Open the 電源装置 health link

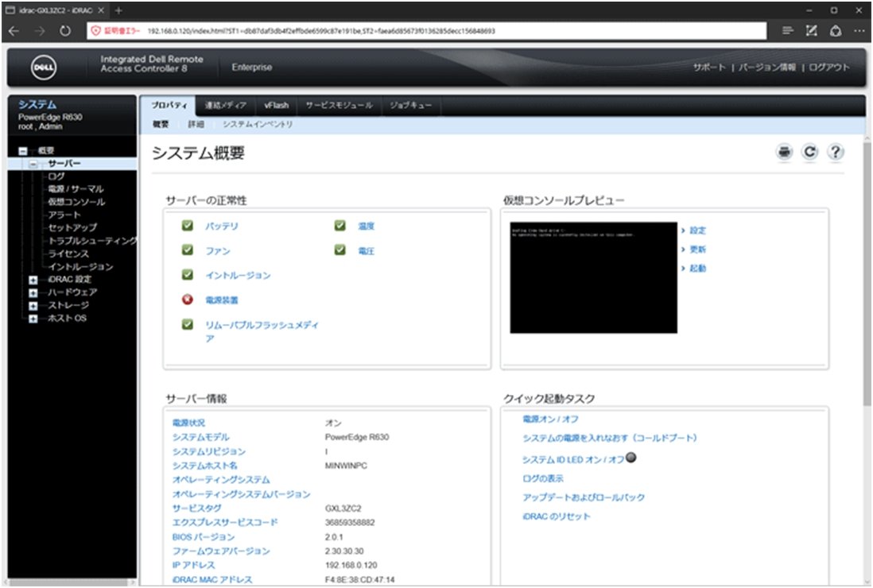coord(222,300)
